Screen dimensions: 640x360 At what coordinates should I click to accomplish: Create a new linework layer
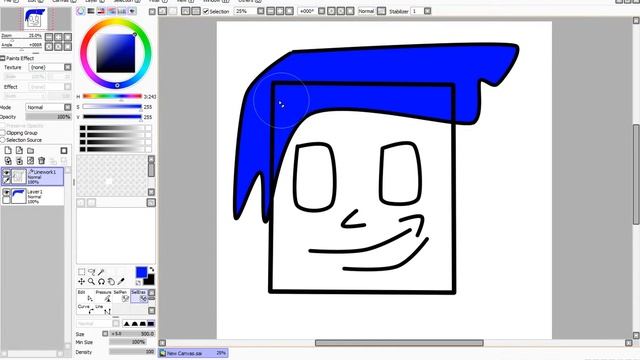click(x=19, y=150)
